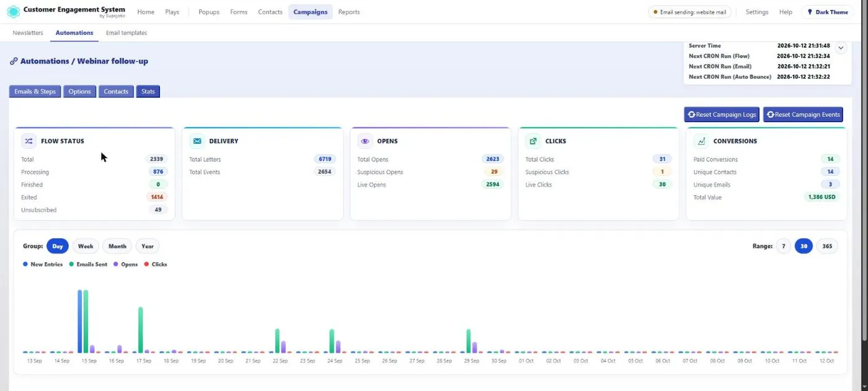Viewport: 868px width, 391px height.
Task: Click the 22 Sep Emails Sent bar
Action: click(277, 341)
